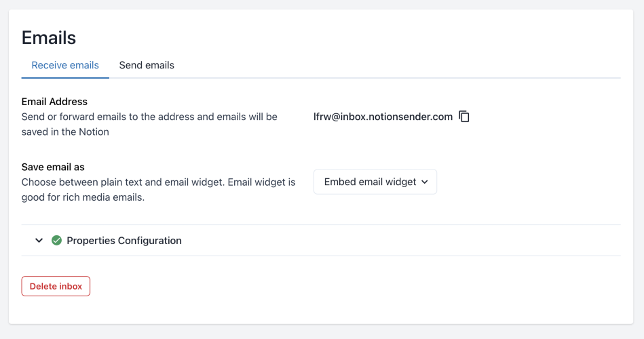Click 'good for rich media emails' text
The width and height of the screenshot is (644, 339).
[x=83, y=198]
